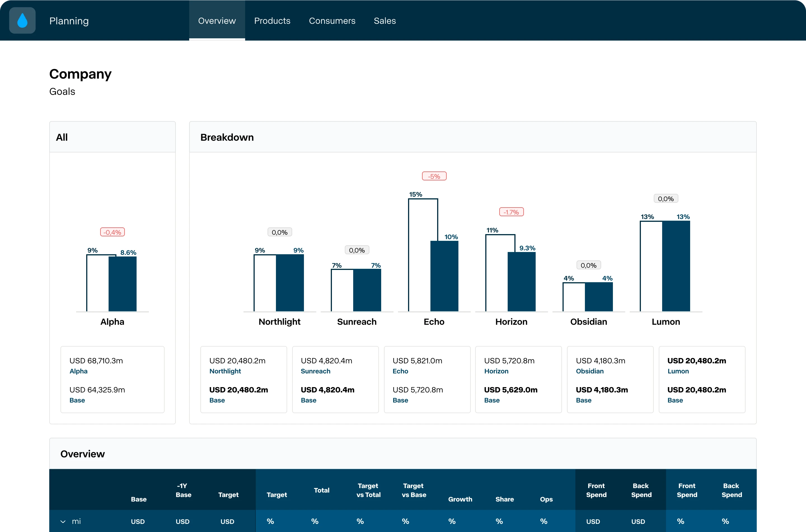Image resolution: width=806 pixels, height=532 pixels.
Task: Click the USD 68,710.3m Alpha value
Action: click(x=96, y=361)
